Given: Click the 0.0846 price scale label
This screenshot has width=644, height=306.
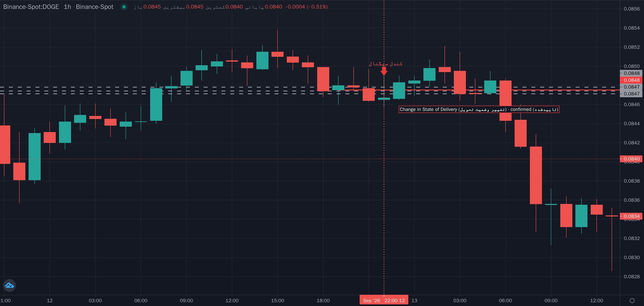Looking at the screenshot, I should pos(632,104).
